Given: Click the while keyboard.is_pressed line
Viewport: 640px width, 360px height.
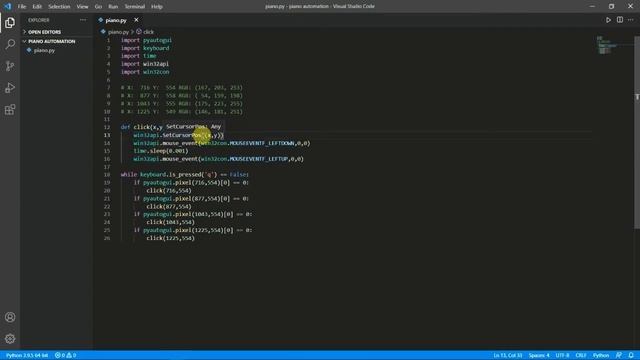Looking at the screenshot, I should tap(184, 175).
